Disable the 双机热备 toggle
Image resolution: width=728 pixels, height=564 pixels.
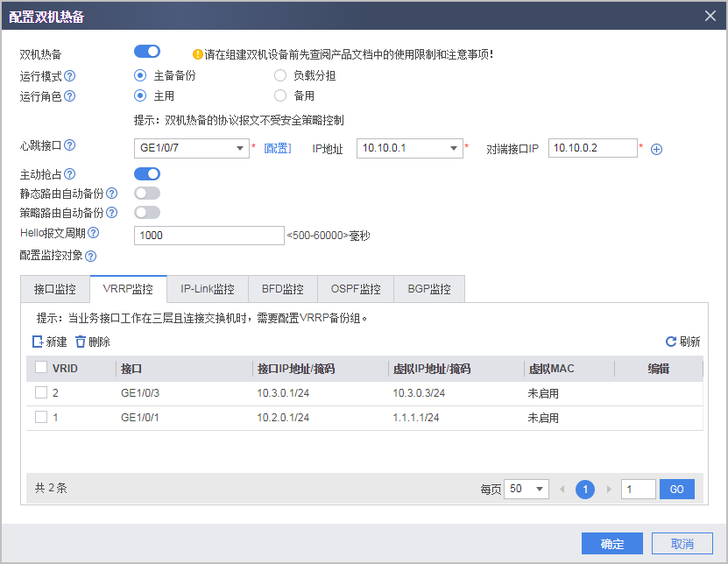(x=146, y=51)
